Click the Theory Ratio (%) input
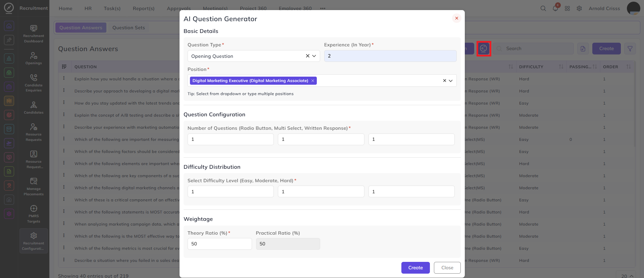 [219, 244]
